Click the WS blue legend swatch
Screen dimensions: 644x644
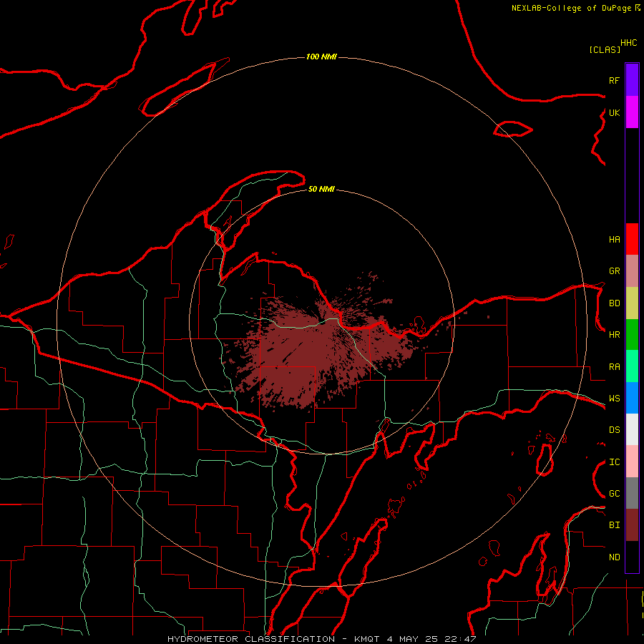[x=632, y=398]
